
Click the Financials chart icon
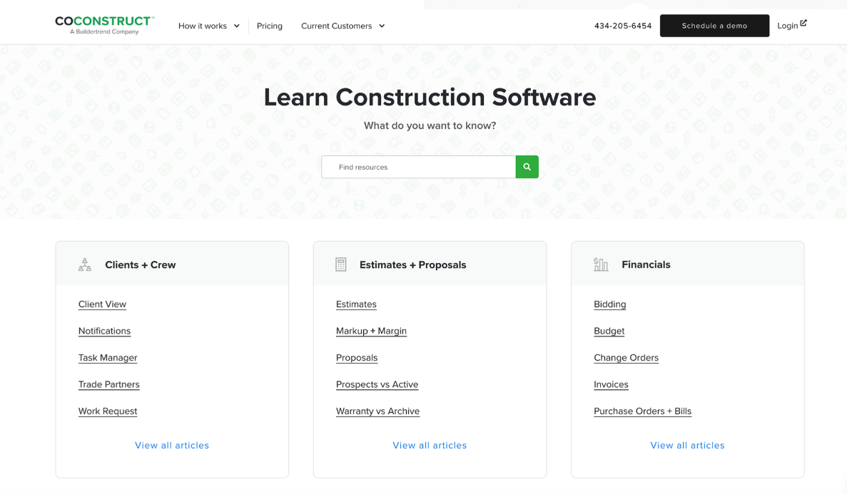point(601,264)
